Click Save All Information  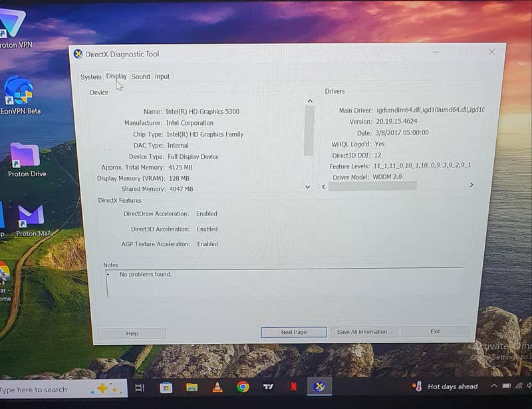pyautogui.click(x=364, y=331)
